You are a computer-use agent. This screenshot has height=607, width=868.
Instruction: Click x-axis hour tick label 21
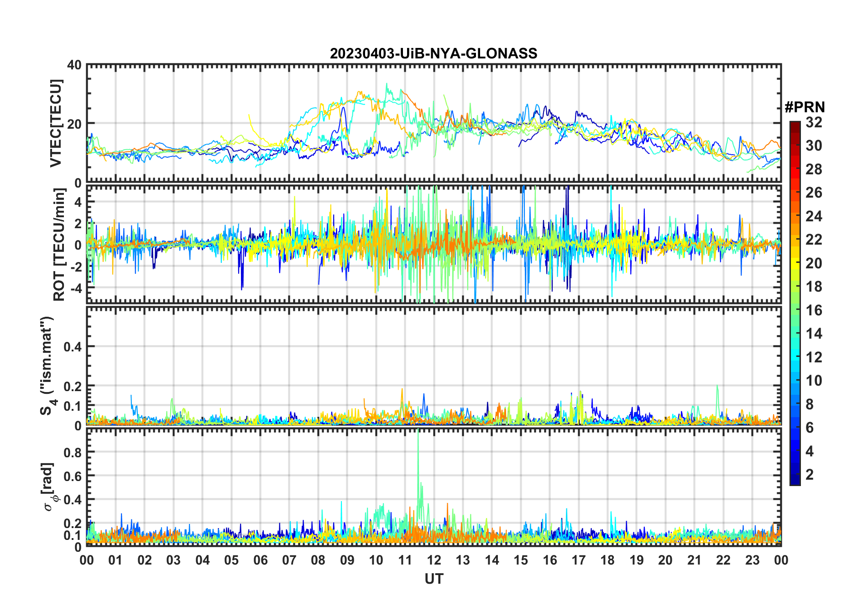(695, 560)
